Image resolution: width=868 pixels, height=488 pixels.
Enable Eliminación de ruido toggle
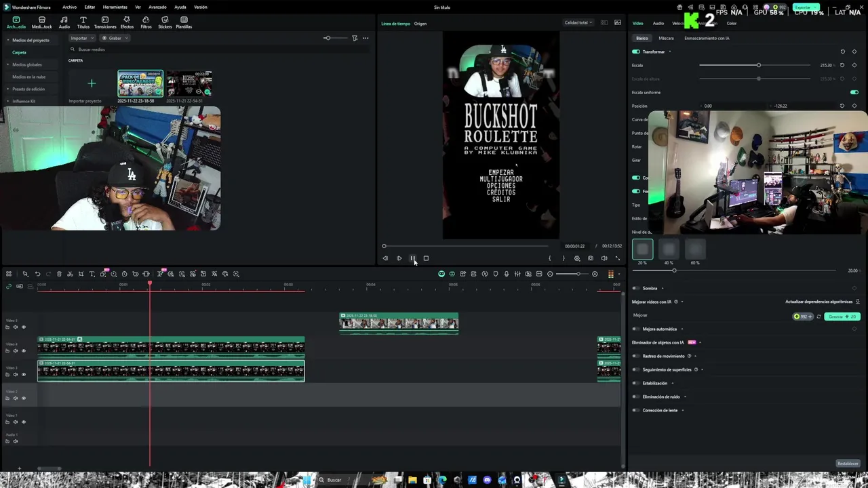click(636, 396)
